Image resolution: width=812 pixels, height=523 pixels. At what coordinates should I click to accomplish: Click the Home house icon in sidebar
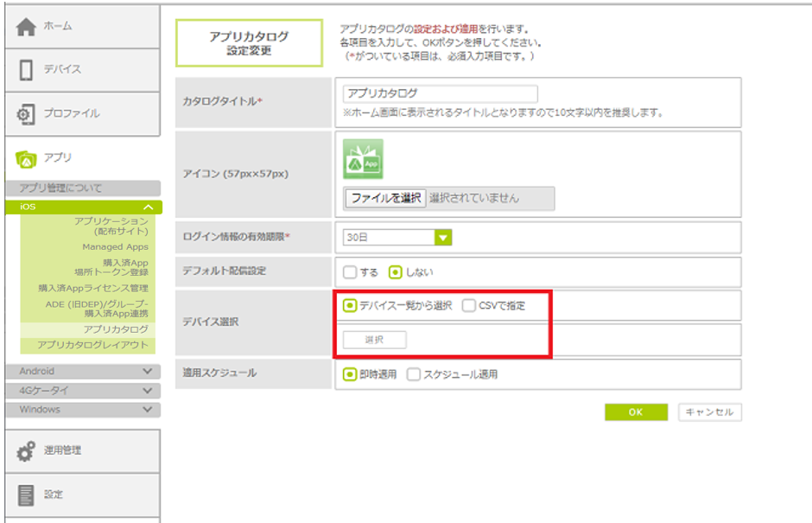coord(27,27)
